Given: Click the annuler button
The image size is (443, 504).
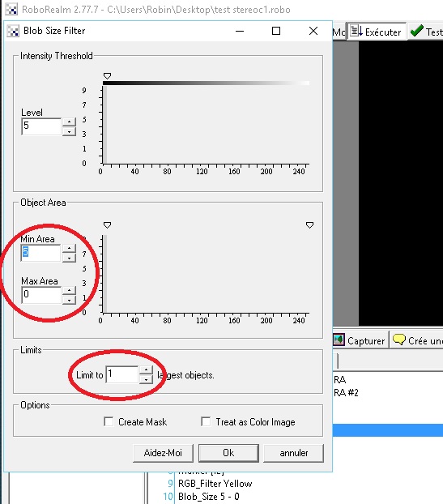Looking at the screenshot, I should click(x=294, y=453).
